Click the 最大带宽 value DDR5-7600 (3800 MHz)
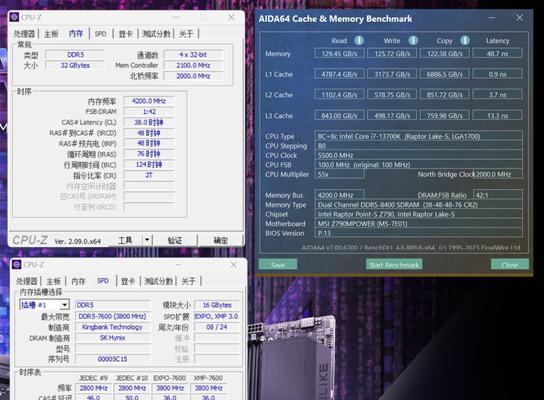Screen dimensions: 544x400 (x=112, y=316)
